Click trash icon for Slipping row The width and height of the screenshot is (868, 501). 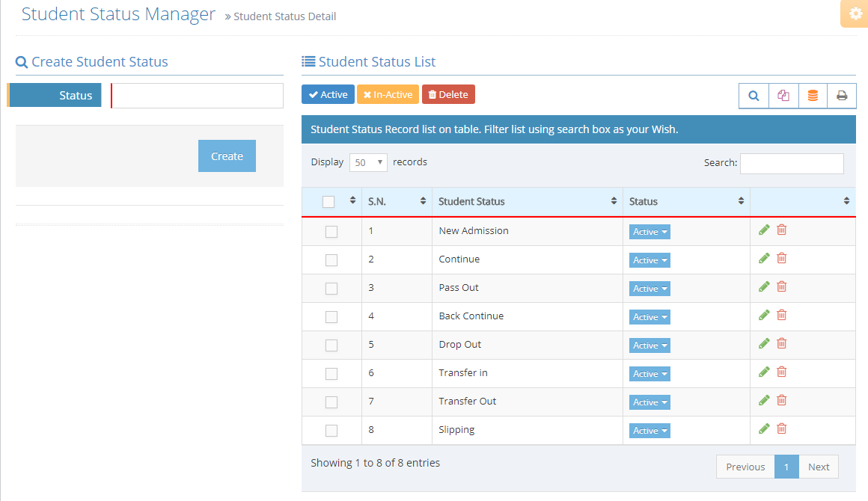tap(782, 429)
